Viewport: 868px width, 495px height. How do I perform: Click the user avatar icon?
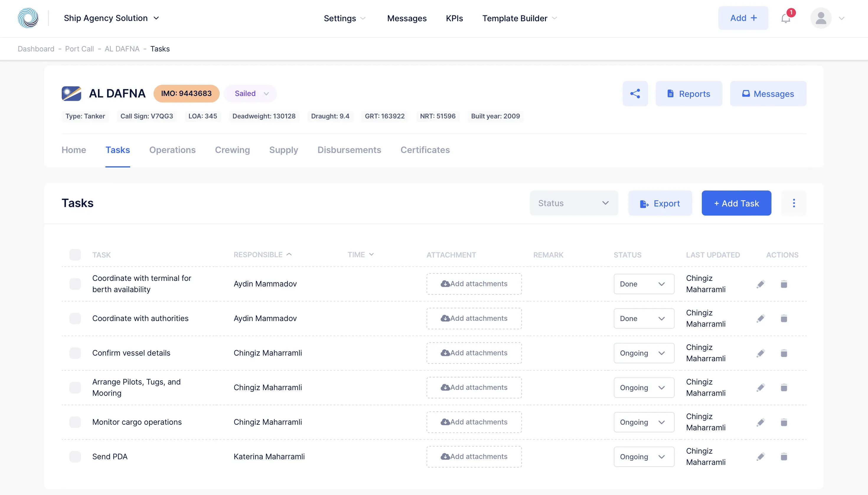(821, 18)
